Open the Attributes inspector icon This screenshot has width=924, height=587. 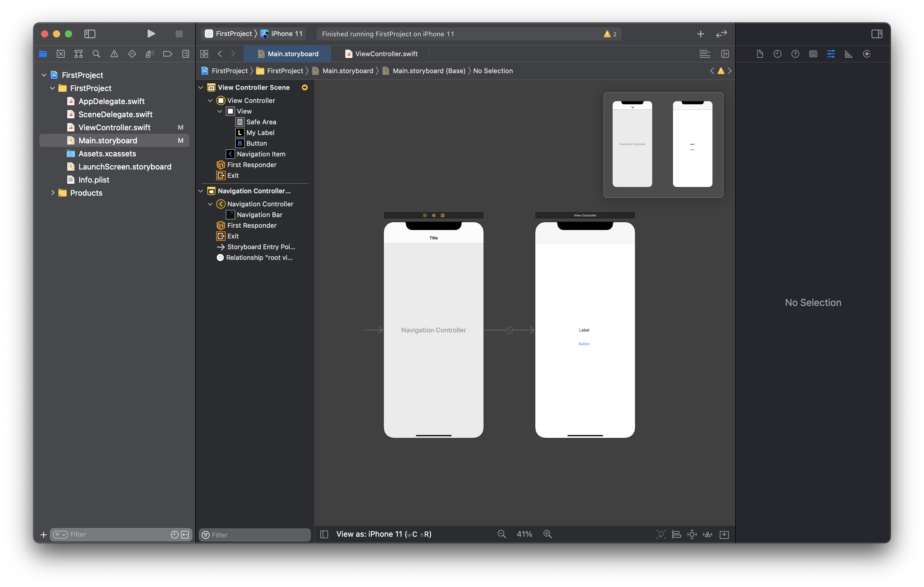[x=831, y=54]
